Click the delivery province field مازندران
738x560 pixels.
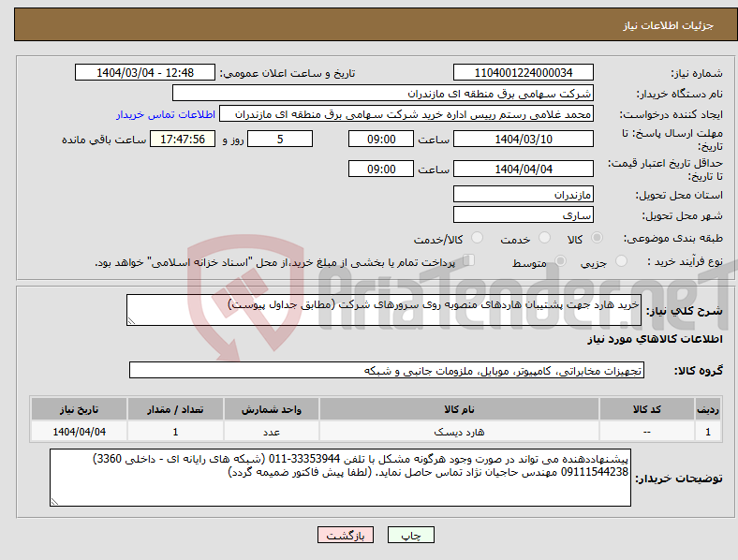pos(524,194)
